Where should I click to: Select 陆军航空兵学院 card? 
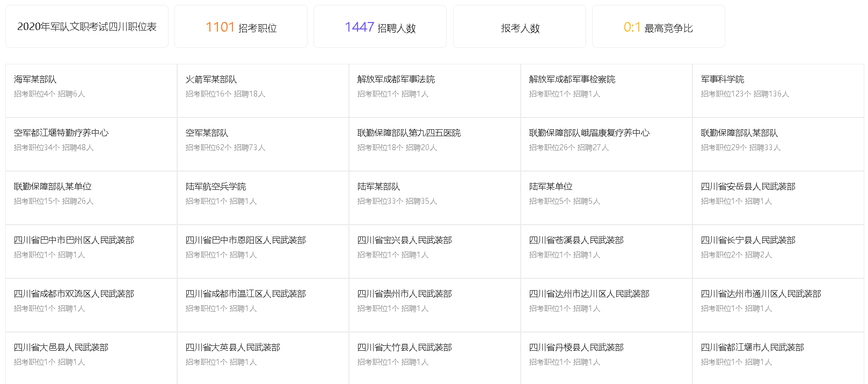(262, 197)
